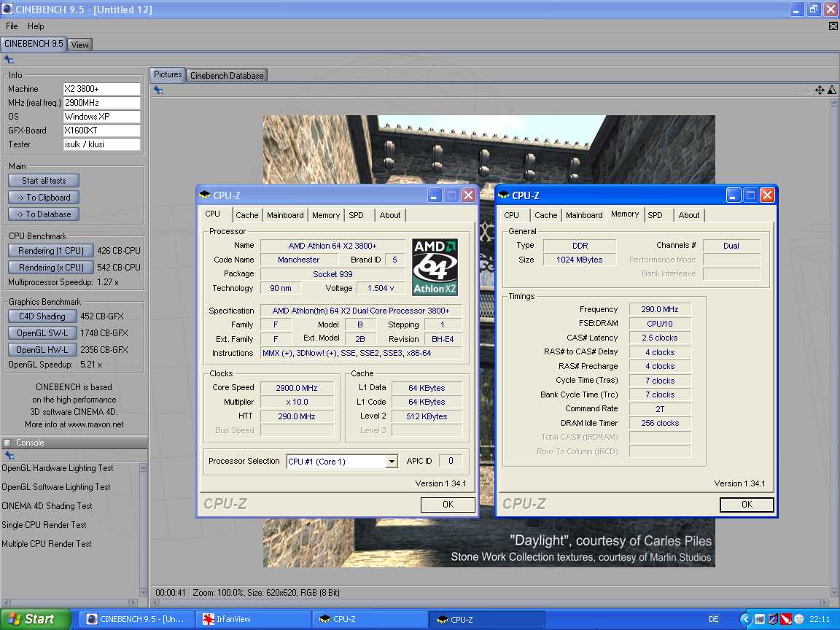The height and width of the screenshot is (630, 840).
Task: Click the console vertical scrollbar up arrow
Action: point(143,467)
